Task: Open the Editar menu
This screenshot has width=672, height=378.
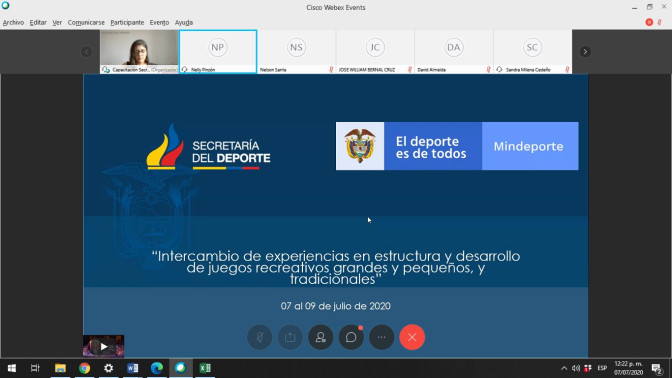Action: [x=38, y=22]
